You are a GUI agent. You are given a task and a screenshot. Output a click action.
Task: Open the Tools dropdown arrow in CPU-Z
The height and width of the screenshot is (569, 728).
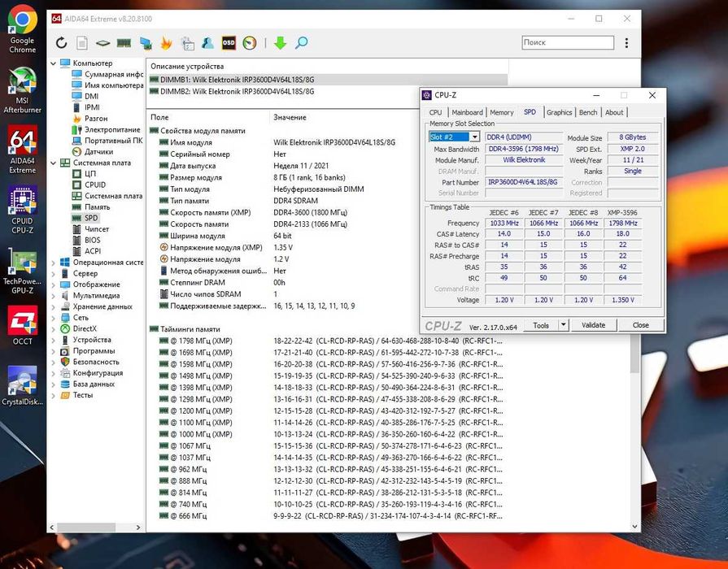coord(563,325)
